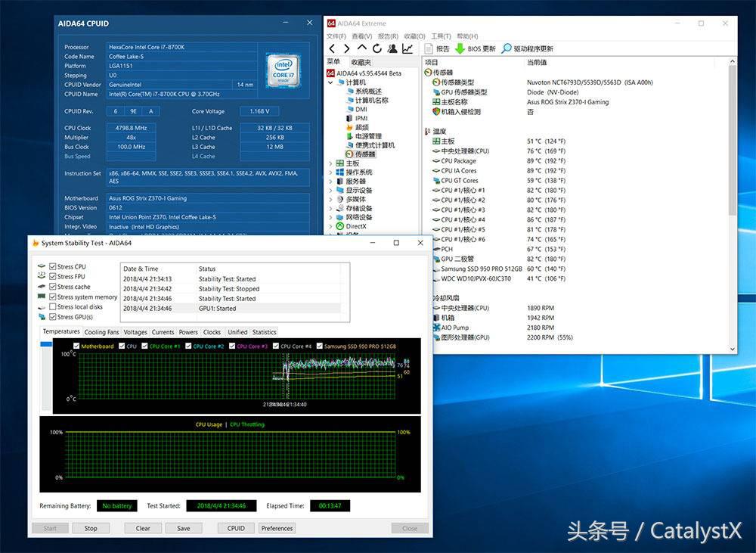The image size is (756, 553).
Task: Toggle the Motherboard graph legend checkbox
Action: pos(77,346)
